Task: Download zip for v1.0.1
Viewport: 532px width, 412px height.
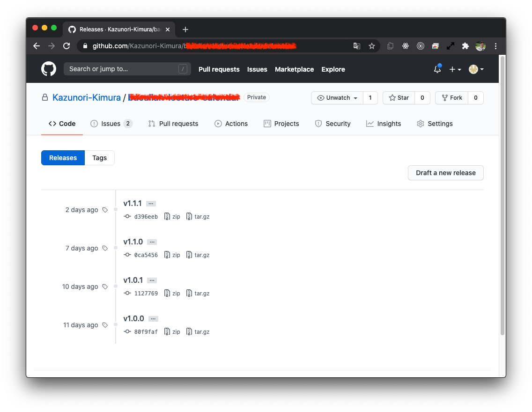Action: coord(172,293)
